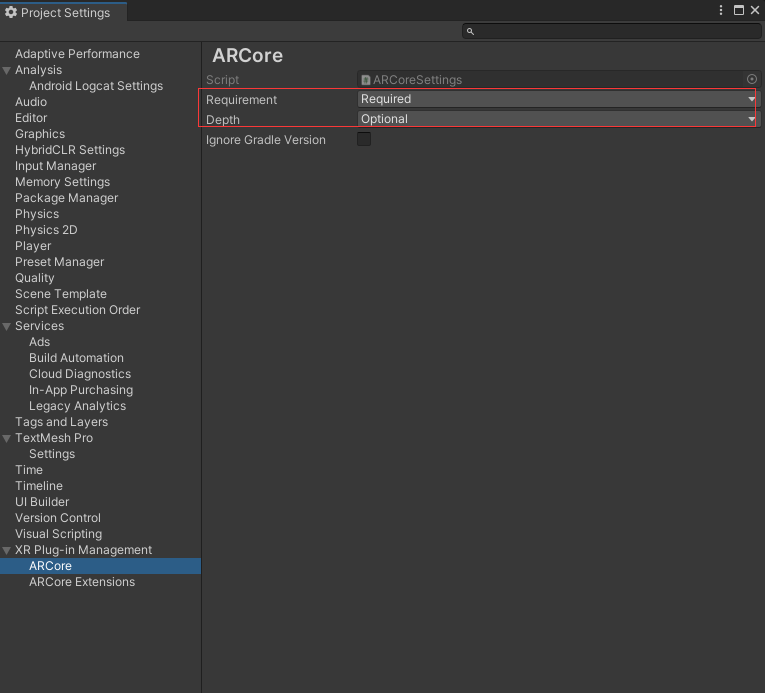This screenshot has height=693, width=765.
Task: Open TextMesh Pro Settings child item
Action: point(52,454)
